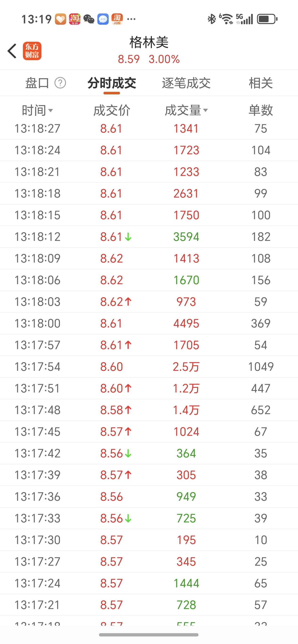
Task: Tap the back arrow icon
Action: [12, 51]
